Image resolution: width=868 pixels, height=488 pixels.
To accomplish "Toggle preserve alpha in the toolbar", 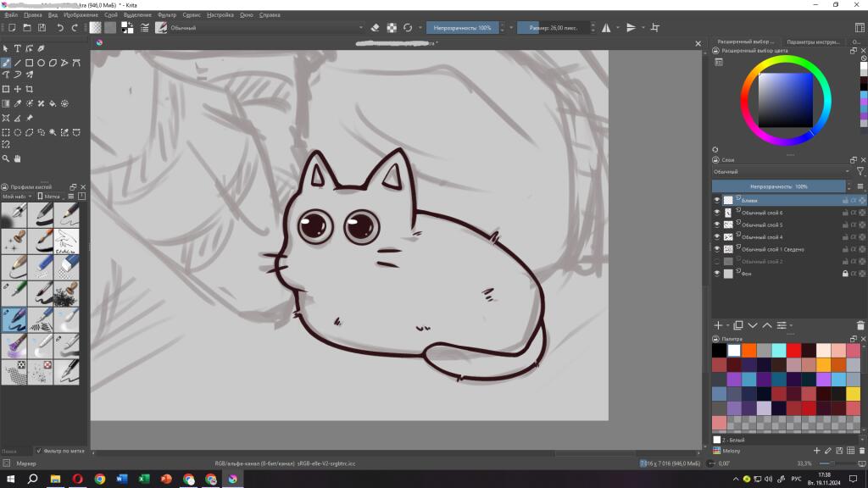I will 392,28.
